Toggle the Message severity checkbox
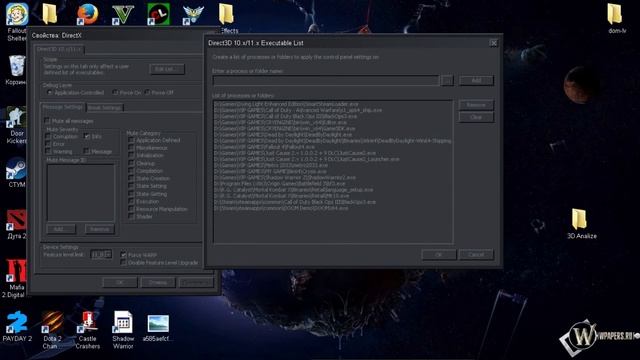 [87, 151]
